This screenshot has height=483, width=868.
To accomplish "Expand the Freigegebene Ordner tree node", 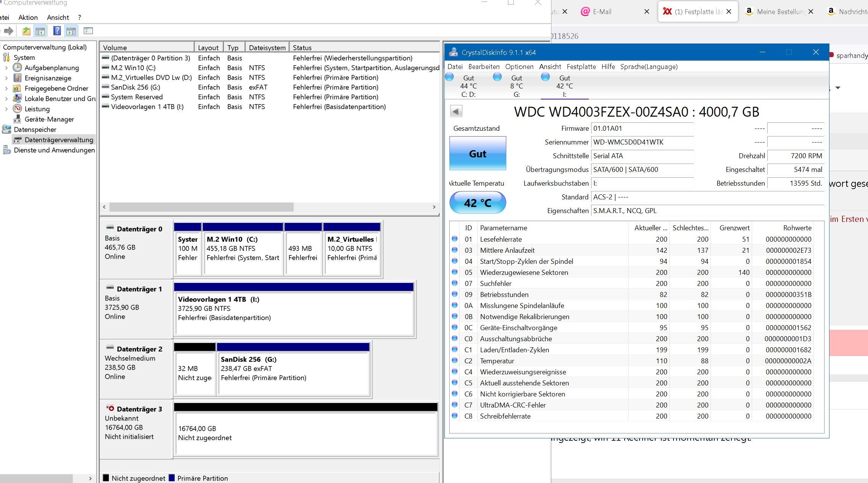I will pos(6,88).
